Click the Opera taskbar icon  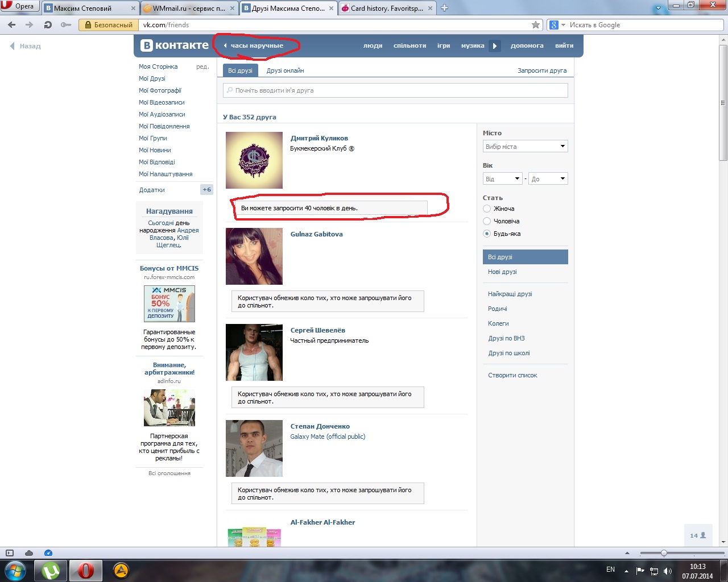[86, 570]
